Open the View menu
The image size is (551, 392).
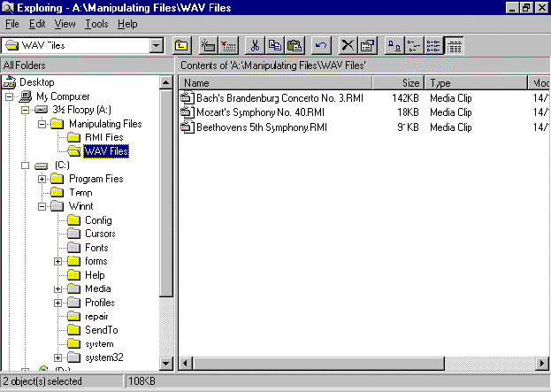pos(65,24)
